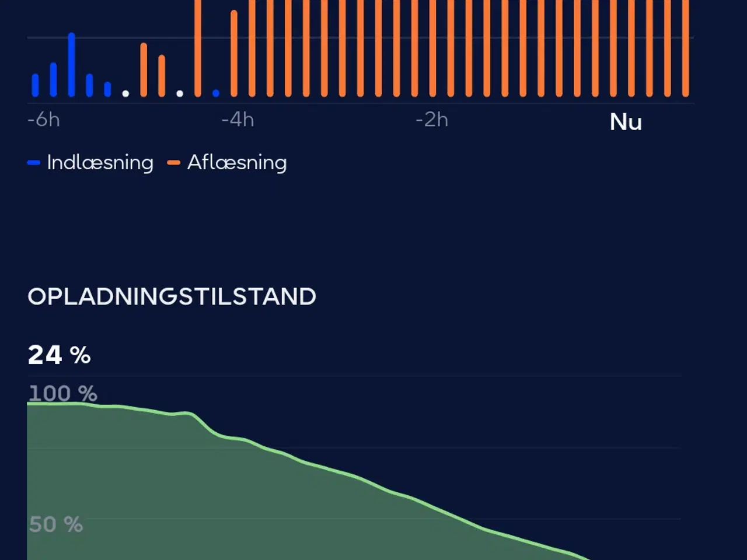The height and width of the screenshot is (560, 747).
Task: Tap the first orange discharge bar
Action: tap(144, 69)
